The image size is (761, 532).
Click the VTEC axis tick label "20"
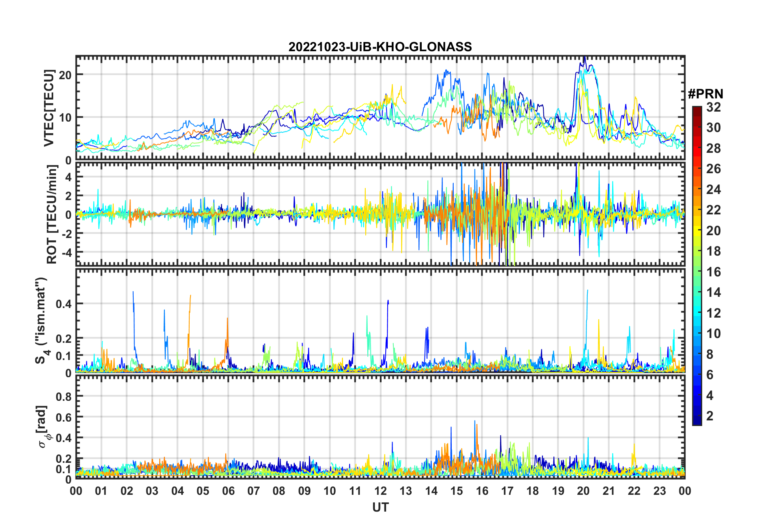pos(65,75)
